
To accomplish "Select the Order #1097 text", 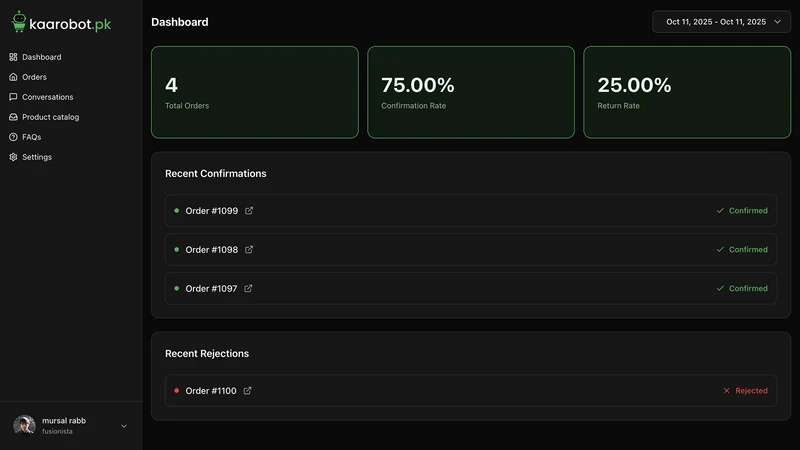I will (x=211, y=288).
